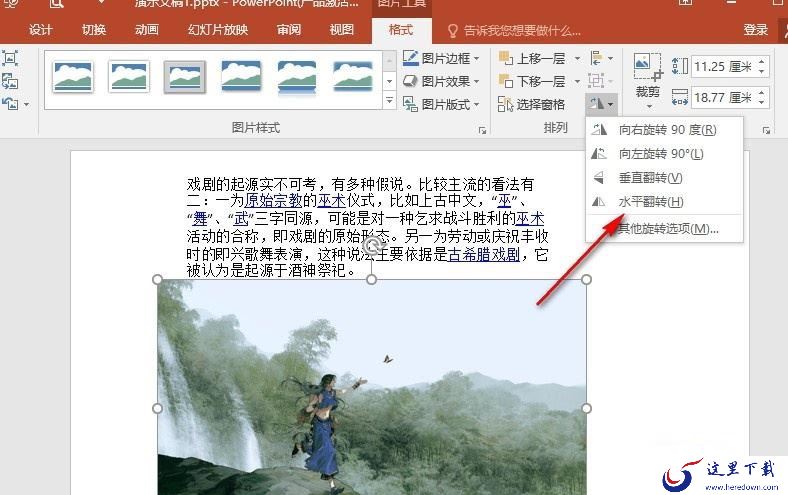Click the rotate objects dropdown button
Viewport: 788px width, 495px height.
tap(602, 104)
